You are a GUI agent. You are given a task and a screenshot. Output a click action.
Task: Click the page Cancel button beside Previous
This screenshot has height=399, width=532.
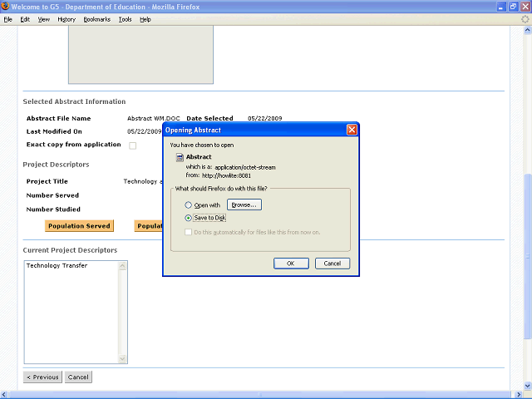coord(78,377)
